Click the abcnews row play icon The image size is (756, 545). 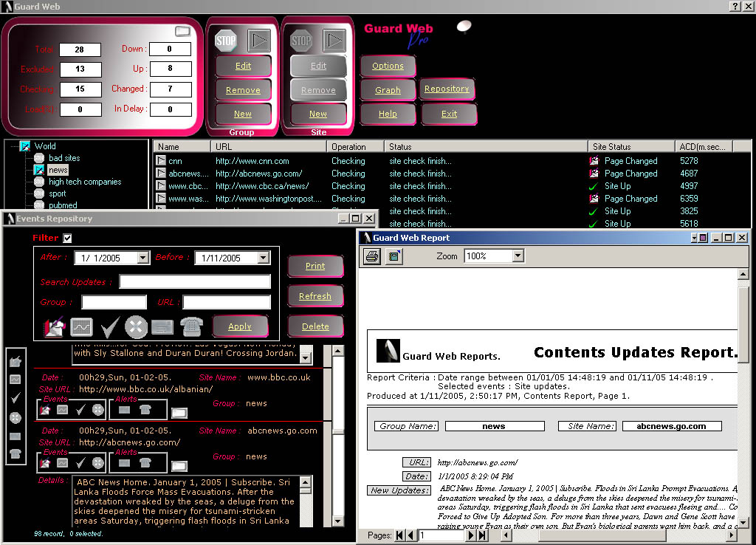tap(161, 173)
